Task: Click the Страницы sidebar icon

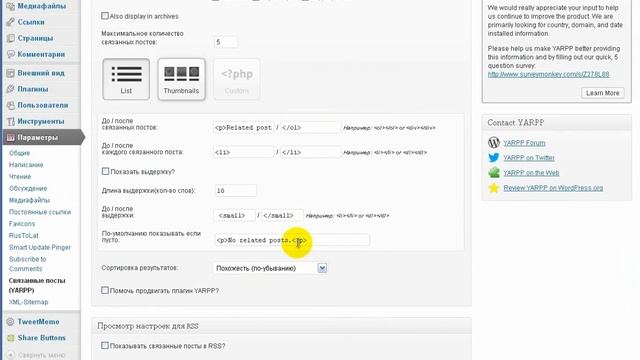Action: pyautogui.click(x=11, y=38)
